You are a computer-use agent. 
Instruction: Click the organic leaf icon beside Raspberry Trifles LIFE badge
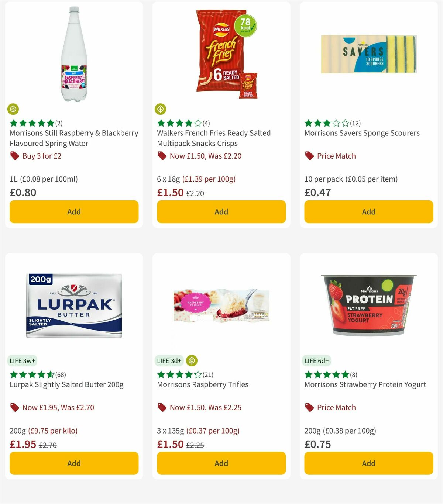[192, 361]
